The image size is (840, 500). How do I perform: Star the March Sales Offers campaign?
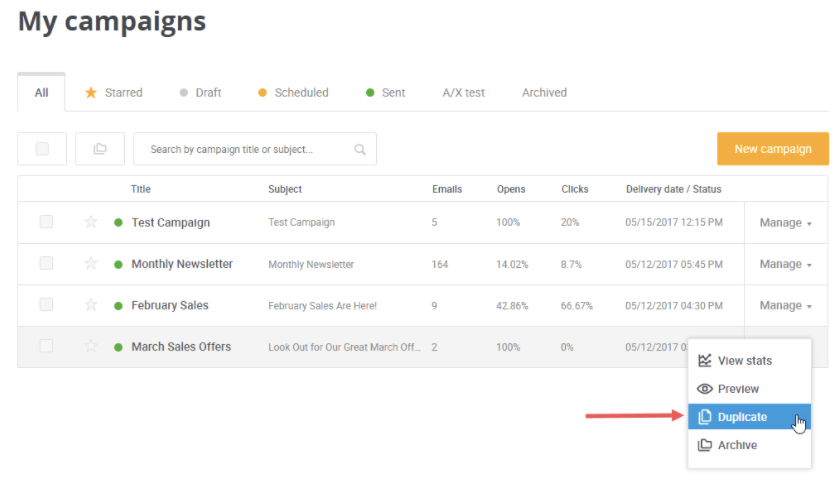tap(91, 346)
